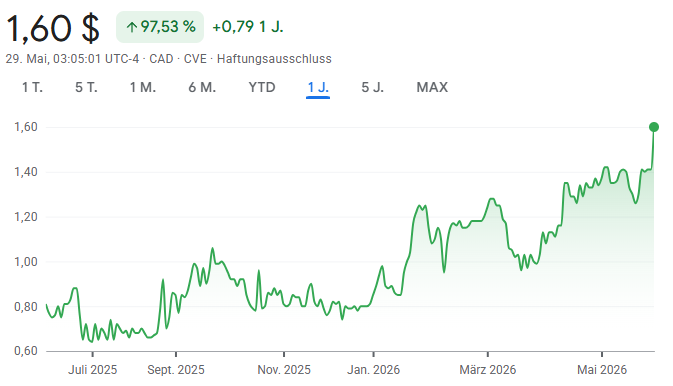Click the Mai 2026 axis label

tap(602, 370)
